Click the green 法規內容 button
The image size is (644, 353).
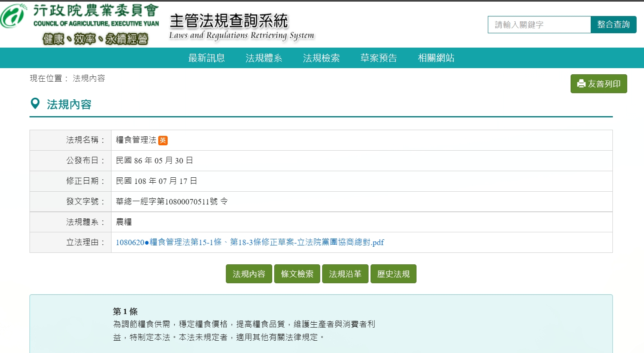(x=249, y=274)
